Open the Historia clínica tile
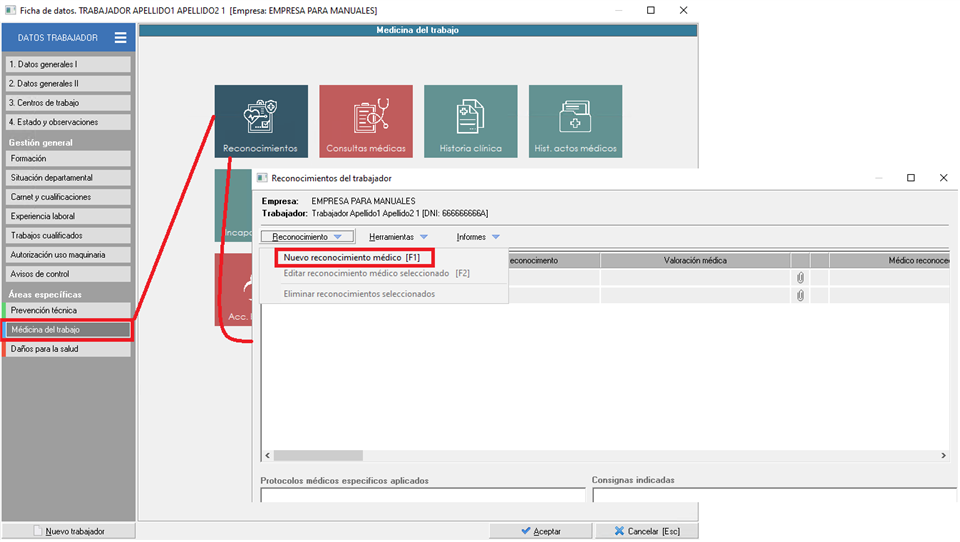This screenshot has width=960, height=542. (x=470, y=121)
